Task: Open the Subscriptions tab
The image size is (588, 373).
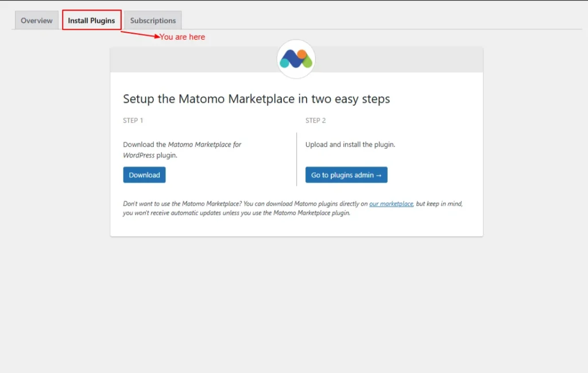Action: tap(153, 21)
